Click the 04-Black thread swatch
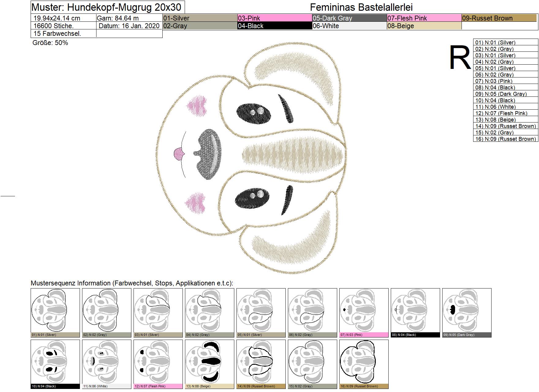Viewport: 539px width, 392px height. 275,26
